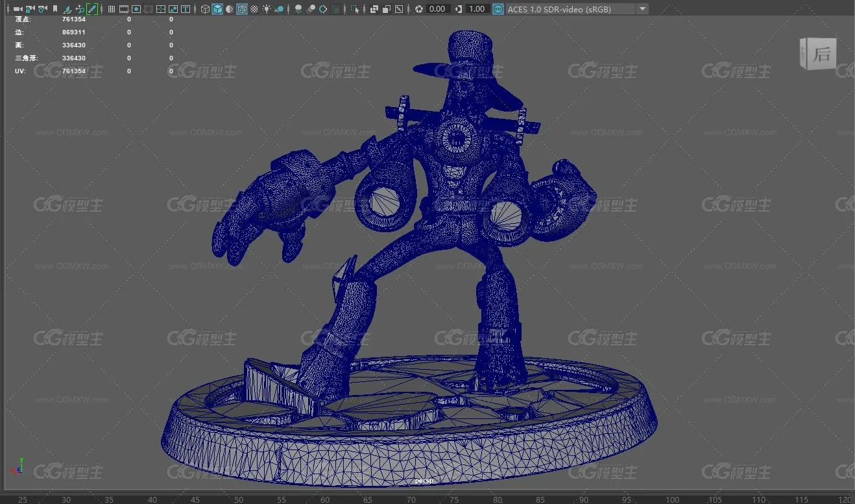Click the Use All Lights bulb icon

pyautogui.click(x=267, y=9)
